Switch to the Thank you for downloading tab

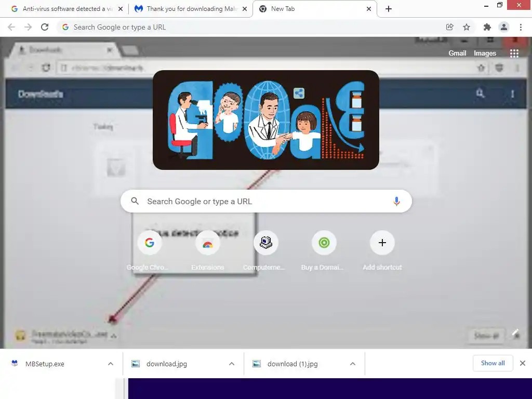coord(190,9)
